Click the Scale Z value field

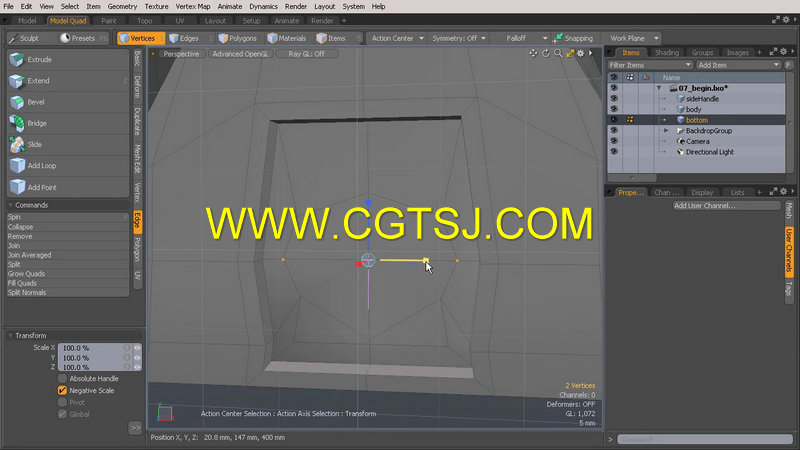[92, 367]
